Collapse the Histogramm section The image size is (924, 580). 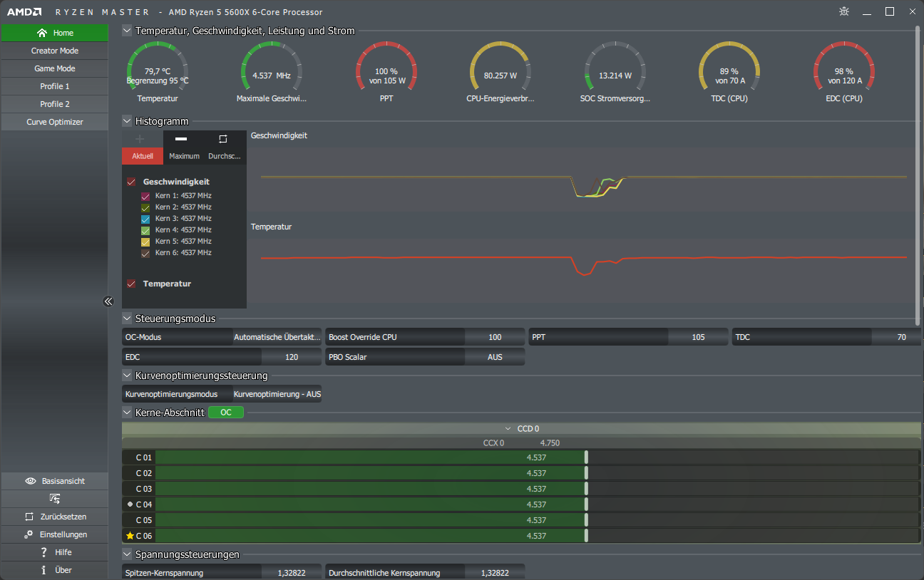127,121
